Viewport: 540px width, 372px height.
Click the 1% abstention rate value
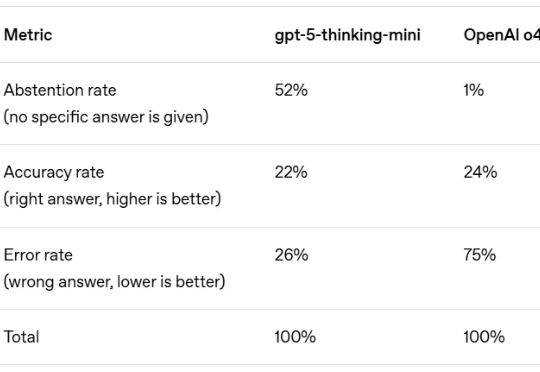pos(474,90)
